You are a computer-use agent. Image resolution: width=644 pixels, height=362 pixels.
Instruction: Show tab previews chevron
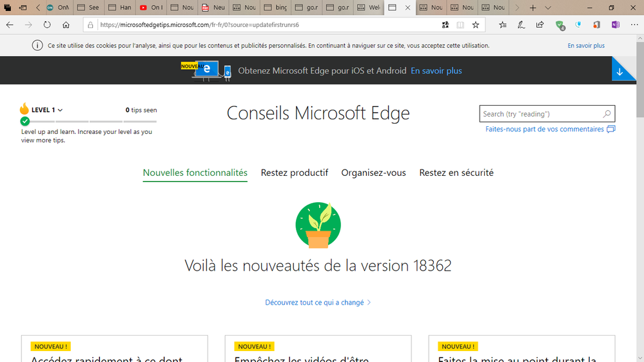point(548,7)
